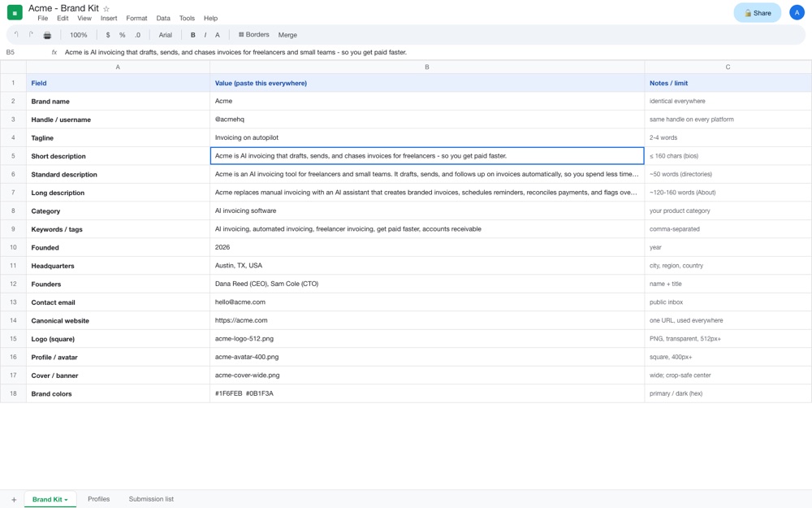Click 'Value (paste this everywhere)' header cell
The image size is (812, 508).
(x=427, y=83)
